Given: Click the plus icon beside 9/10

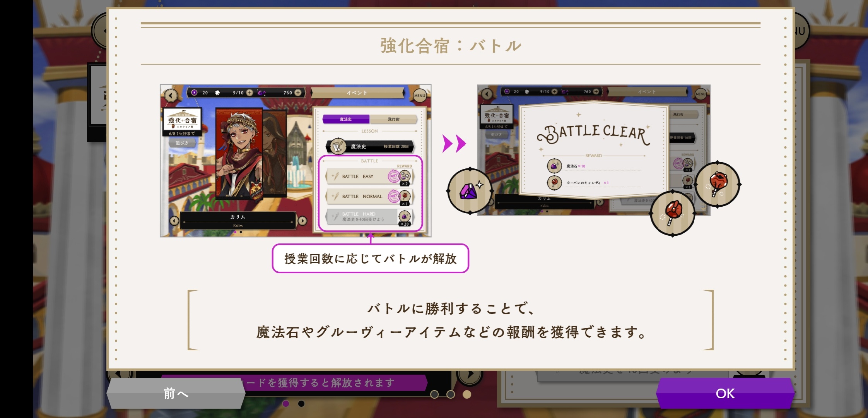Looking at the screenshot, I should coord(249,93).
